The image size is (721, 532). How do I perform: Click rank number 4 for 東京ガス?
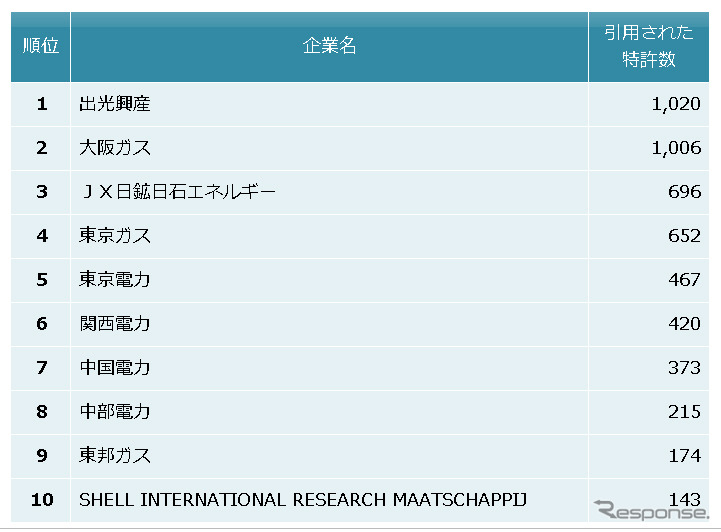click(42, 236)
